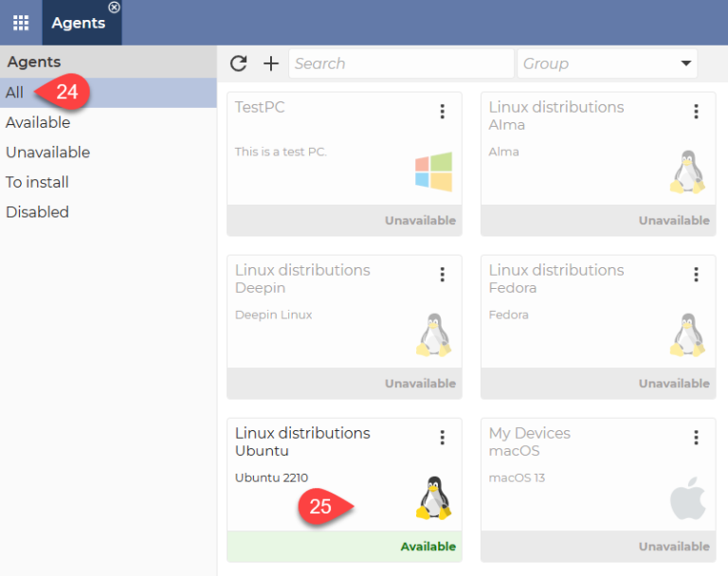The image size is (728, 576).
Task: Close the Agents tab
Action: (x=114, y=8)
